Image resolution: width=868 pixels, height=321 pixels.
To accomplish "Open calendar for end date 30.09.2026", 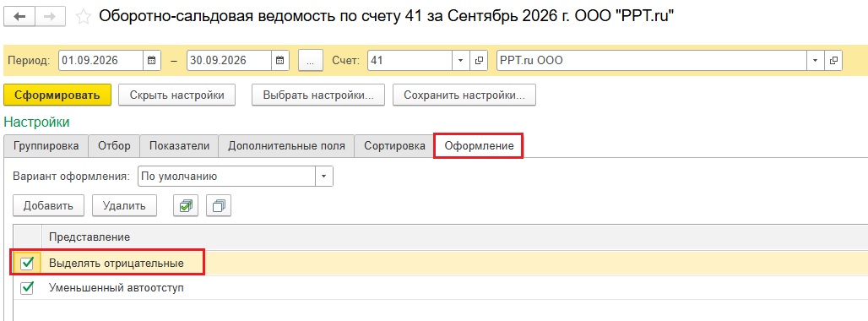I will coord(280,60).
